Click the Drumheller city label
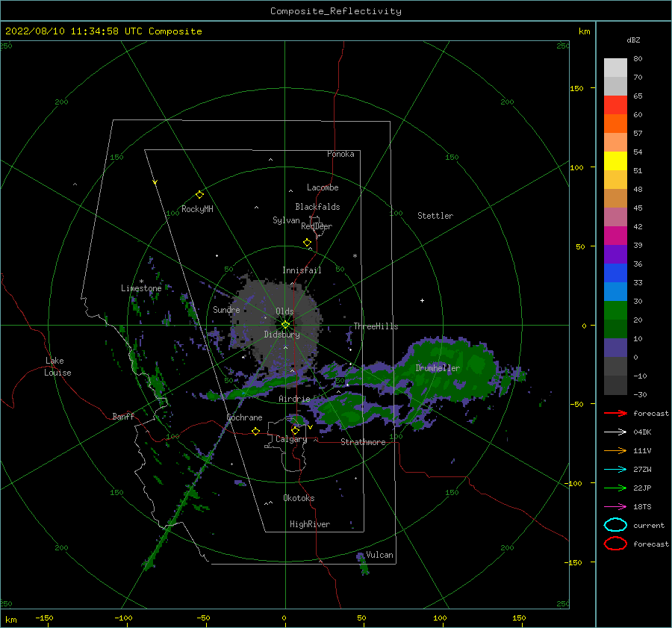 coord(438,368)
